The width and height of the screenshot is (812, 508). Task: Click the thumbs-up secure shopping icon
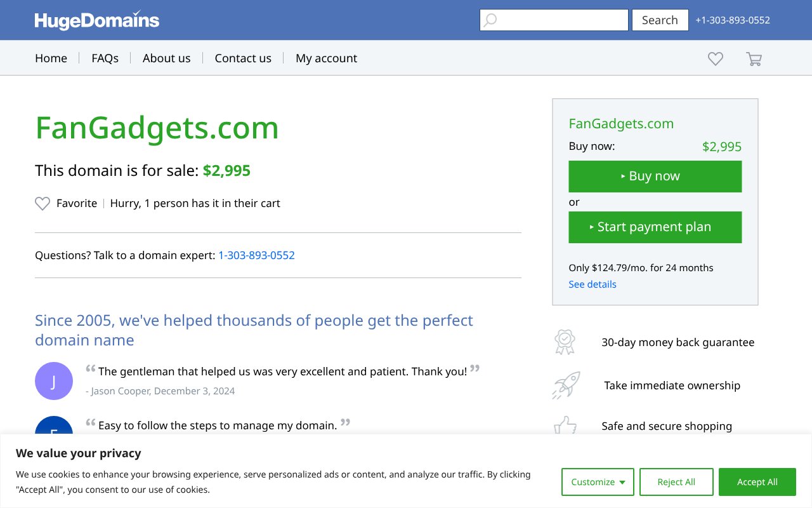(565, 426)
